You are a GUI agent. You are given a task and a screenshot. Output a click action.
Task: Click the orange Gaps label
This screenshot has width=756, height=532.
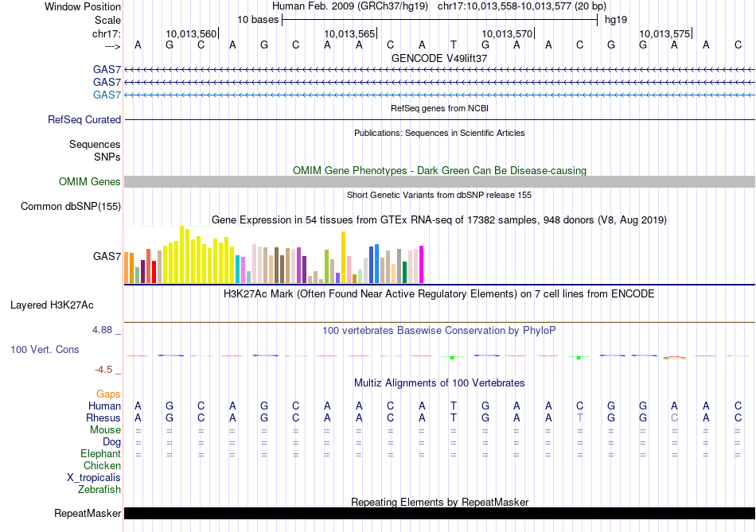click(x=108, y=394)
